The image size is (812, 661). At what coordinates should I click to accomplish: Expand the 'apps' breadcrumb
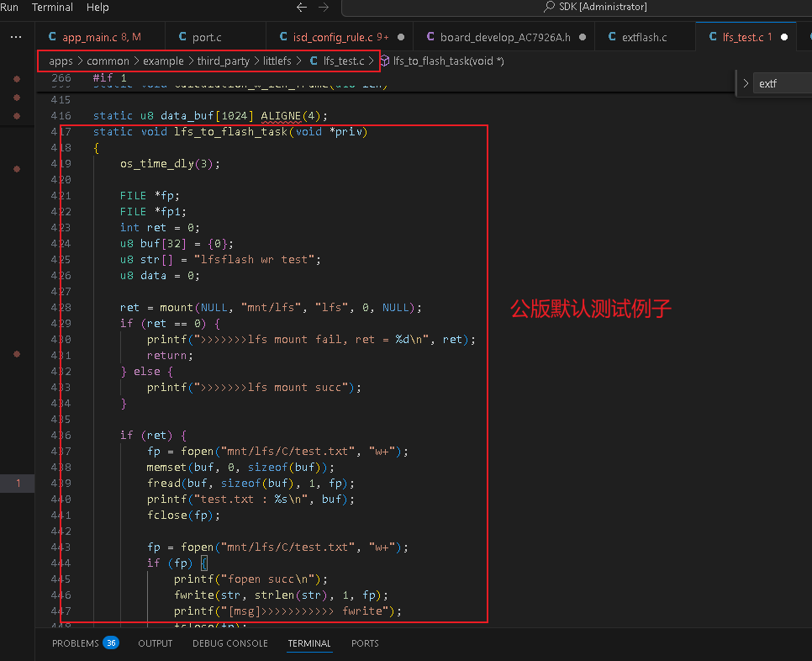point(61,61)
